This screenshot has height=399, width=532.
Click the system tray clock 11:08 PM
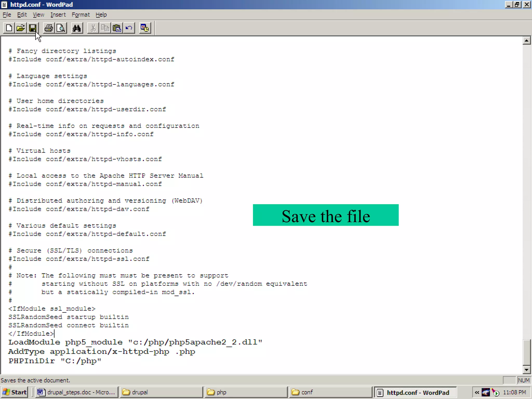tap(514, 392)
